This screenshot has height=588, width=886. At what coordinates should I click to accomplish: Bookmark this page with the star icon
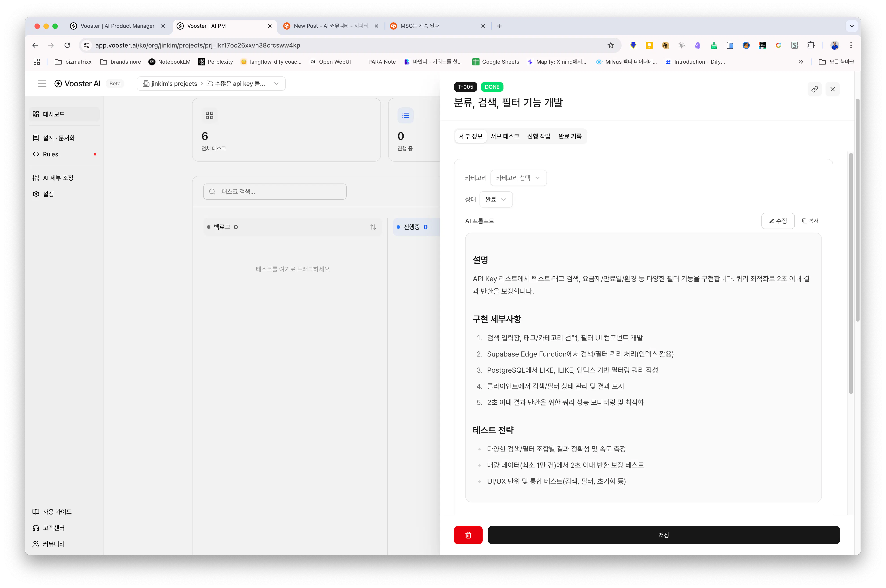[610, 45]
